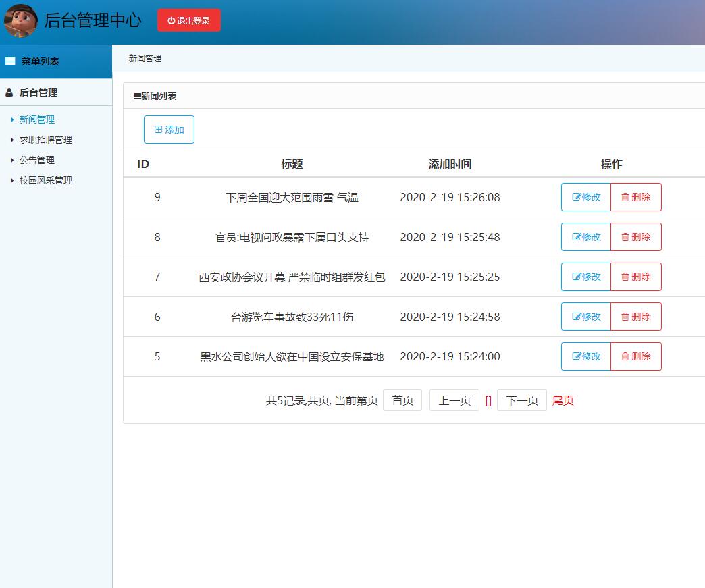Click the 退出登录 button

click(x=188, y=20)
